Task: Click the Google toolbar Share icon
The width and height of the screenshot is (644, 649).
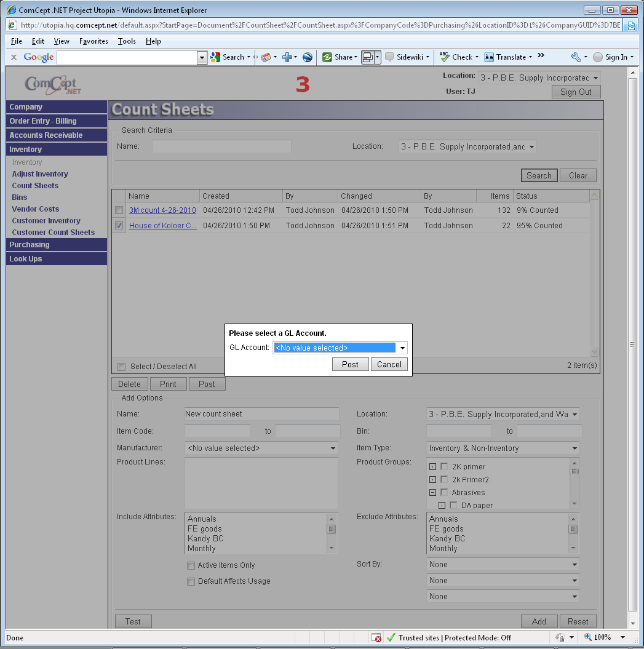Action: click(x=327, y=57)
